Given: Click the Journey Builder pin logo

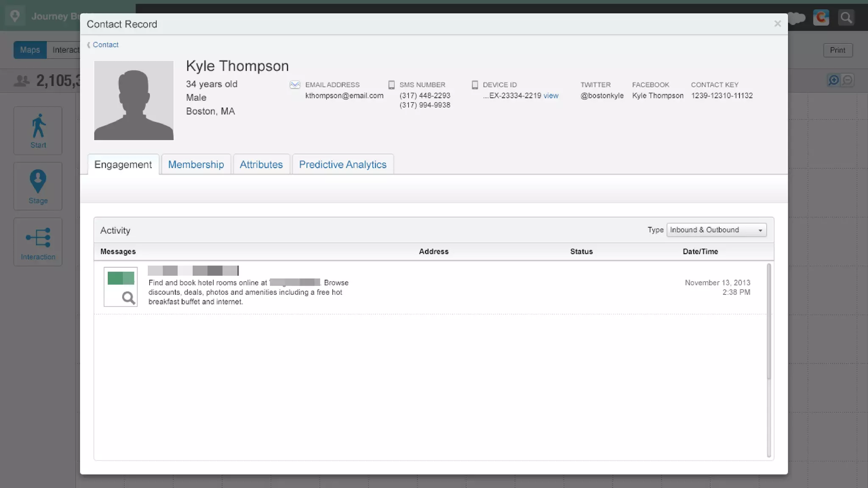Looking at the screenshot, I should [15, 16].
